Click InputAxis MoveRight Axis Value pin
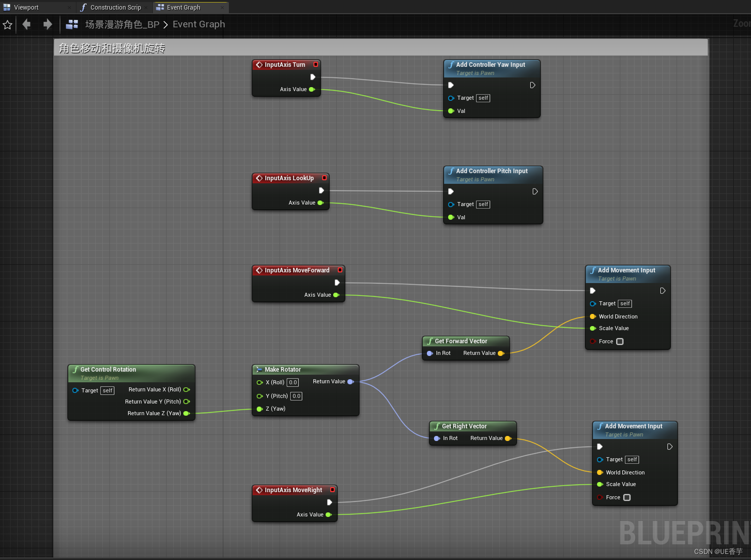The height and width of the screenshot is (560, 751). [329, 514]
